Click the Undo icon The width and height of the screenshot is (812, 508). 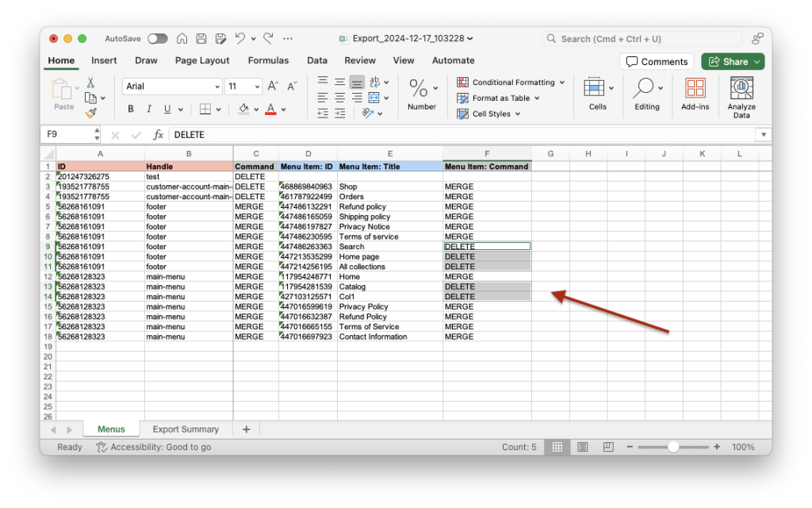tap(240, 38)
